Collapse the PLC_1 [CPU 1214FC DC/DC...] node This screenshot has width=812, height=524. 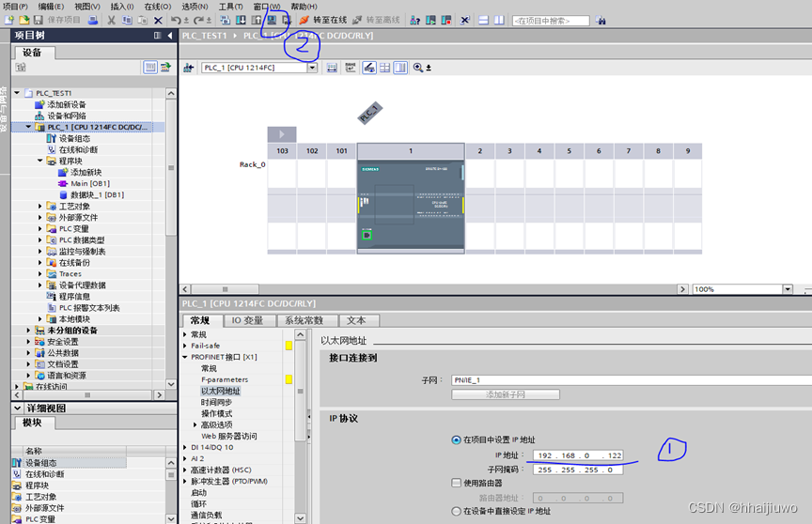coord(28,126)
